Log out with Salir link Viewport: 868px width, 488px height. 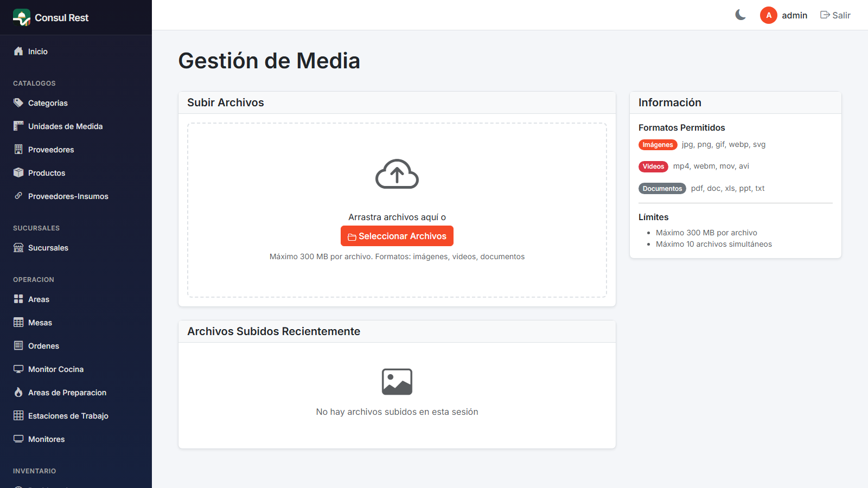click(835, 15)
